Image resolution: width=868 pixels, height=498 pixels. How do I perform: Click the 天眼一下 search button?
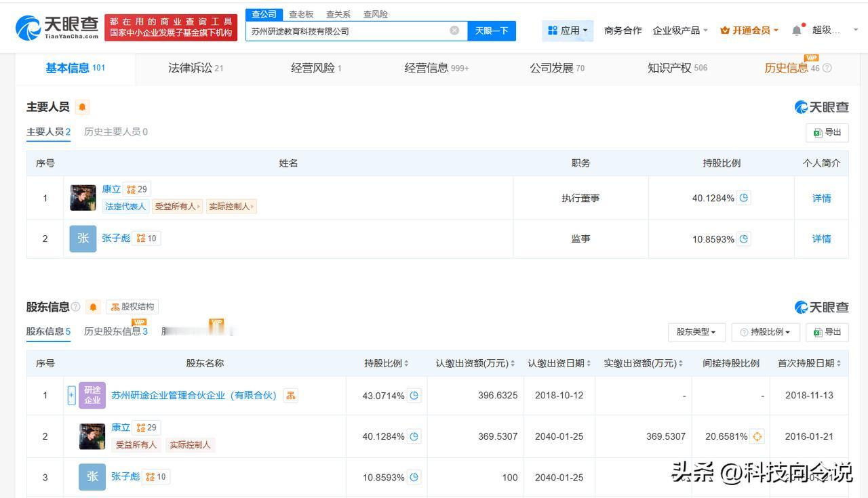(x=492, y=30)
